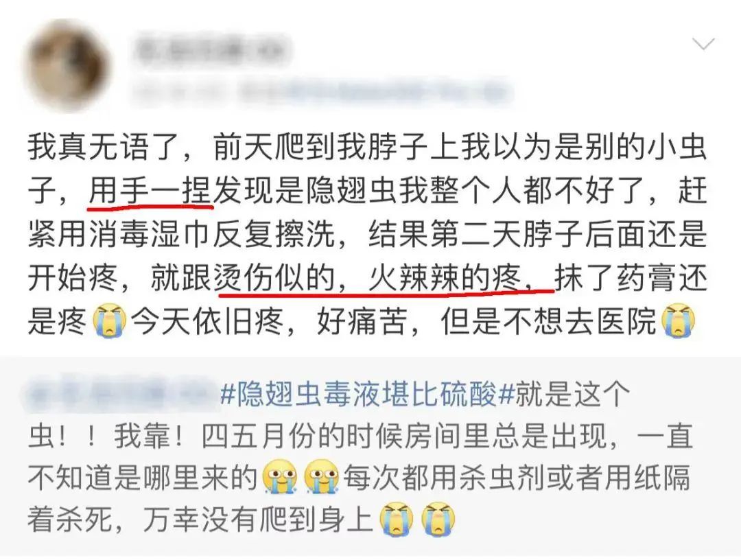Click the red-underlined phrase 用手一捏
Viewport: 741px width, 560px height.
pos(150,192)
